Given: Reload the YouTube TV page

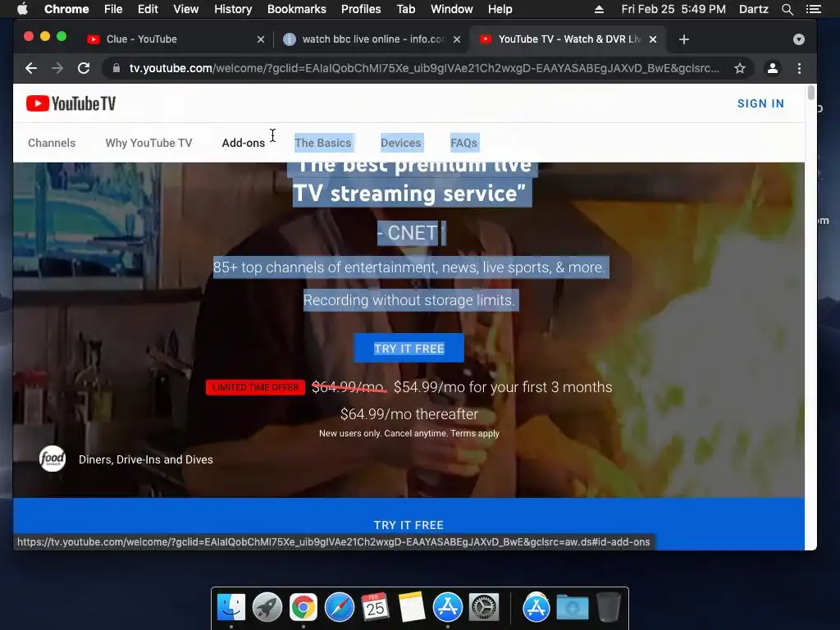Looking at the screenshot, I should click(84, 68).
